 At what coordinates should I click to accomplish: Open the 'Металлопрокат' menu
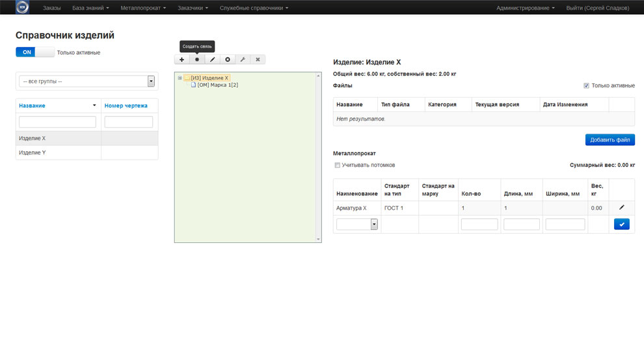pyautogui.click(x=143, y=8)
